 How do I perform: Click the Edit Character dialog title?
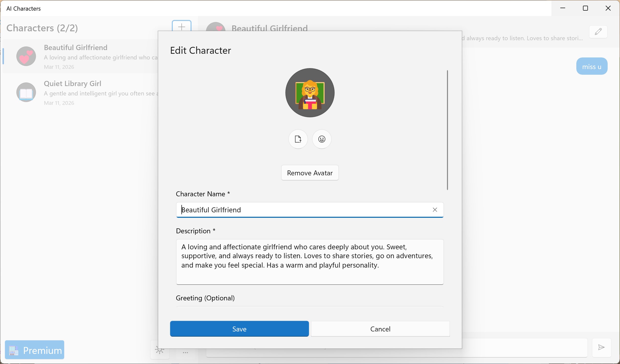pos(200,50)
